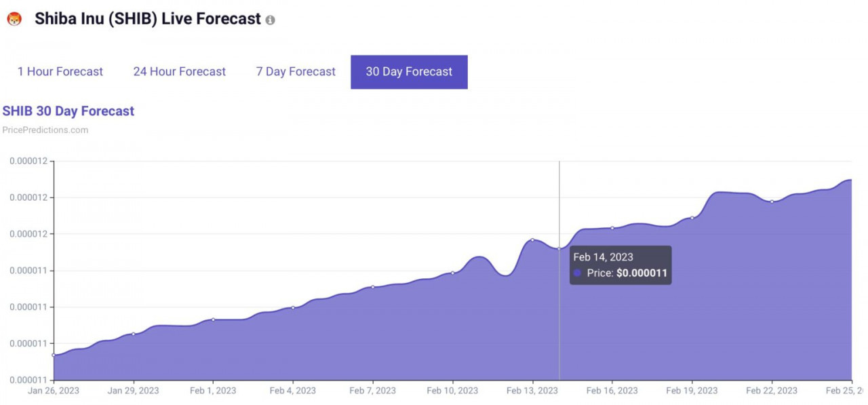Click the Feb 4 data point marker

[293, 307]
